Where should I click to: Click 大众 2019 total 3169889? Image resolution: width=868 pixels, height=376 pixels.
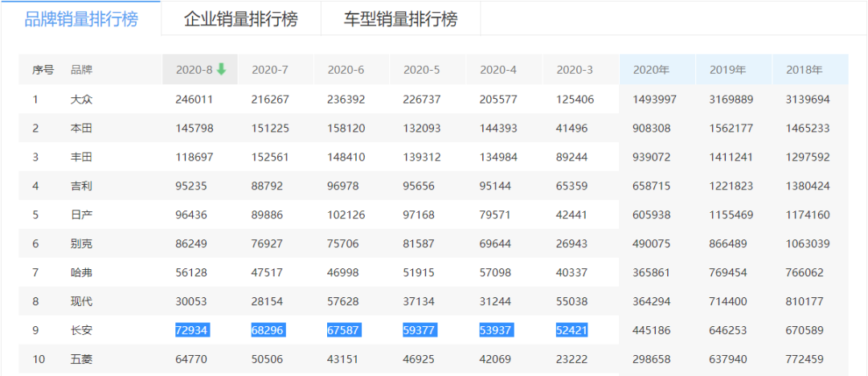(731, 100)
